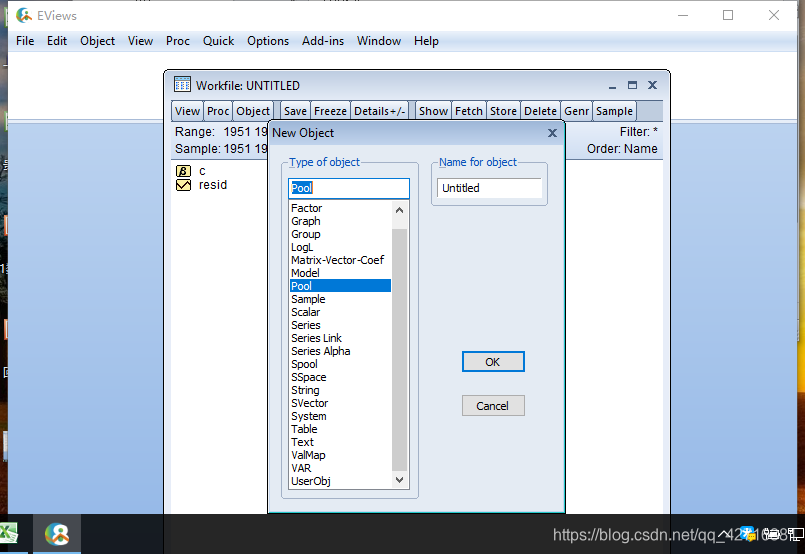Viewport: 805px width, 554px height.
Task: Select UserObj in object type list
Action: (x=339, y=481)
